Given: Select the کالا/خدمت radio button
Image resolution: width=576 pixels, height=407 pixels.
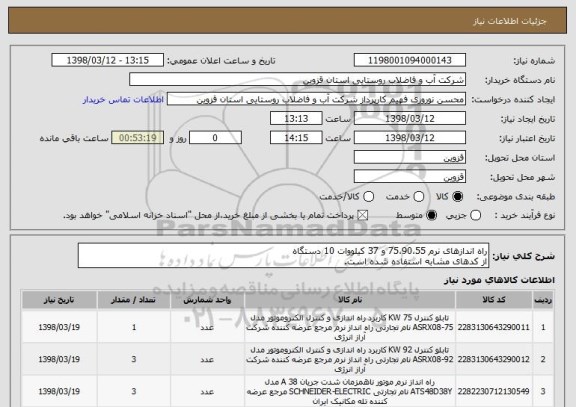Looking at the screenshot, I should (368, 197).
